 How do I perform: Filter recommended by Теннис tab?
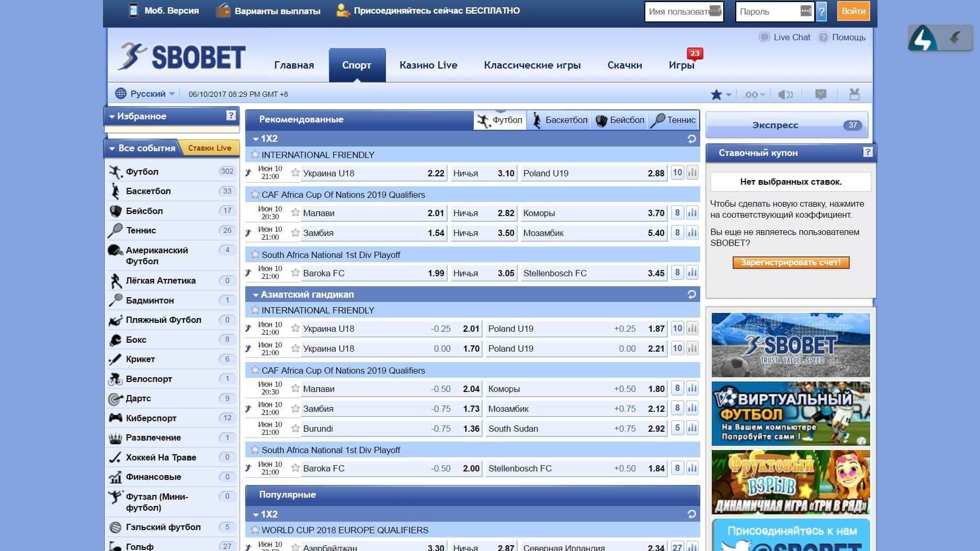(674, 120)
